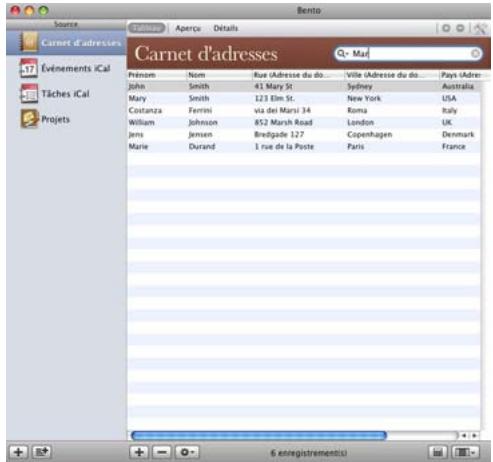The height and width of the screenshot is (462, 493).
Task: Click the first circular toolbar button left of the tools icon
Action: (x=446, y=28)
